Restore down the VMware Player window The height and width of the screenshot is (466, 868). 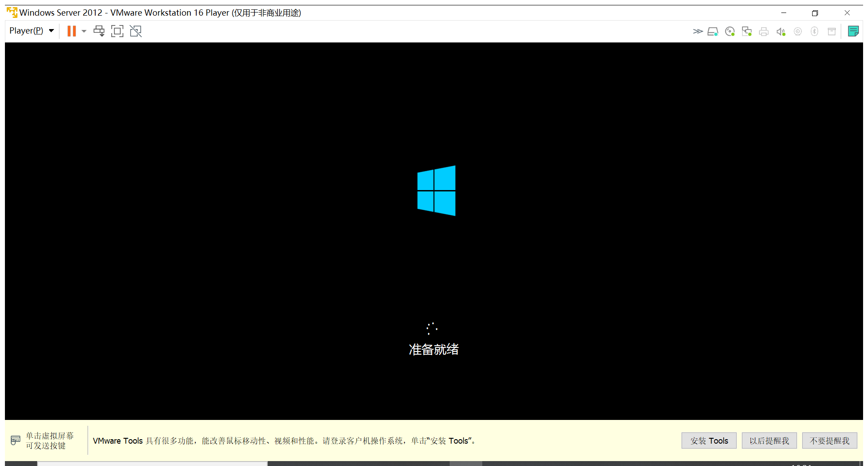(815, 13)
